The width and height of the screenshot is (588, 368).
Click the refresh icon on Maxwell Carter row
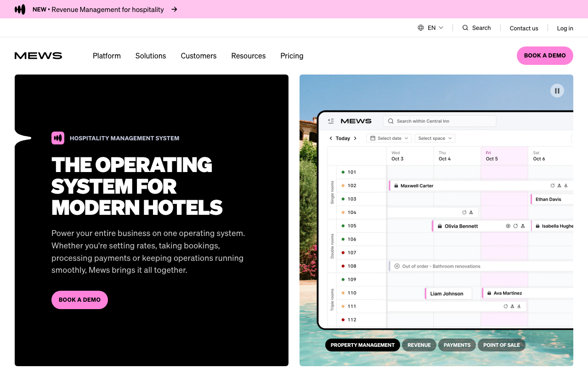(x=553, y=186)
